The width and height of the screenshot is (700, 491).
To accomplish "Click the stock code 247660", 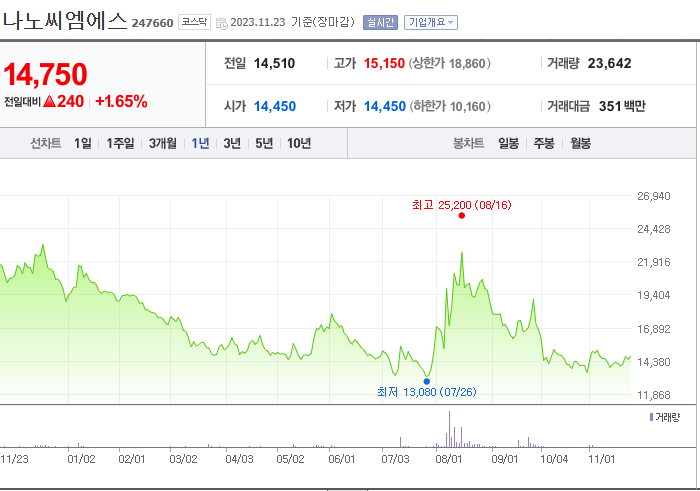I will (152, 23).
